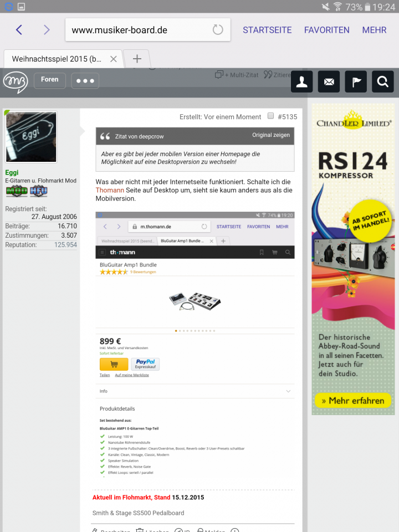Go forward with the browser forward arrow
Screen dimensions: 399x532
[x=47, y=30]
